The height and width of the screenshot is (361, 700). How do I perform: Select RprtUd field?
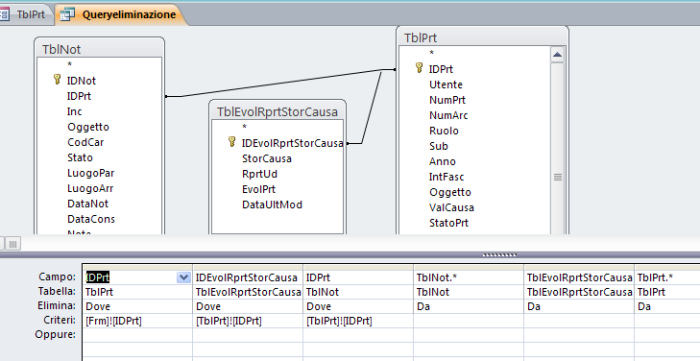point(259,174)
